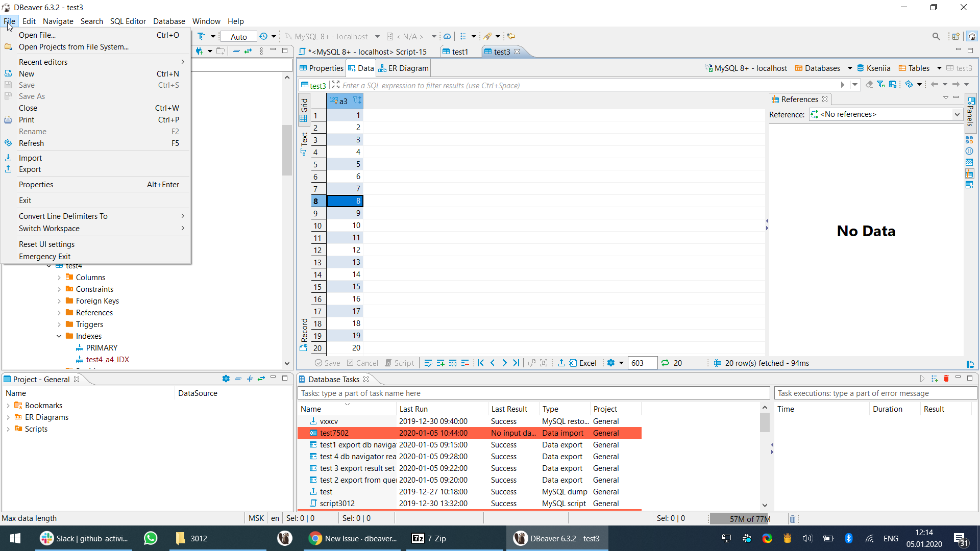980x551 pixels.
Task: Collapse the Indexes folder in the tree
Action: 59,336
